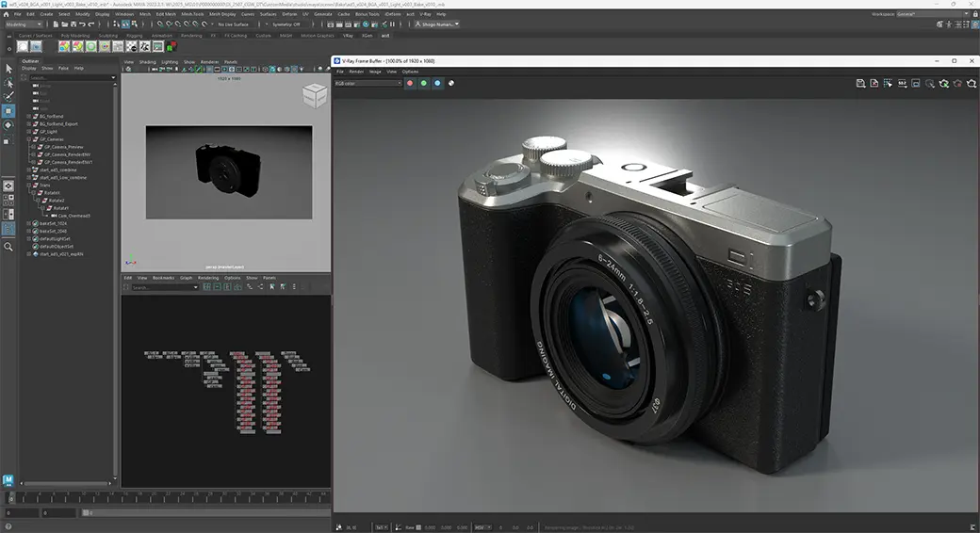Activate the Lasso select tool

(8, 83)
